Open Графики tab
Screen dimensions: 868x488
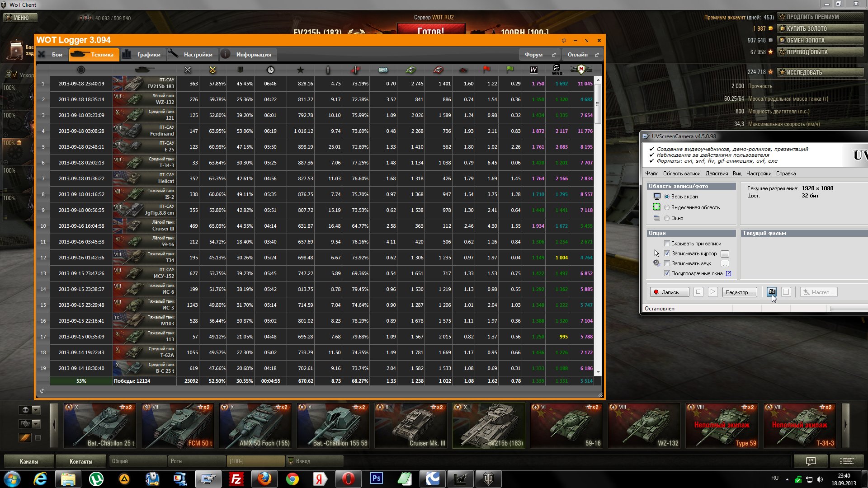point(142,55)
